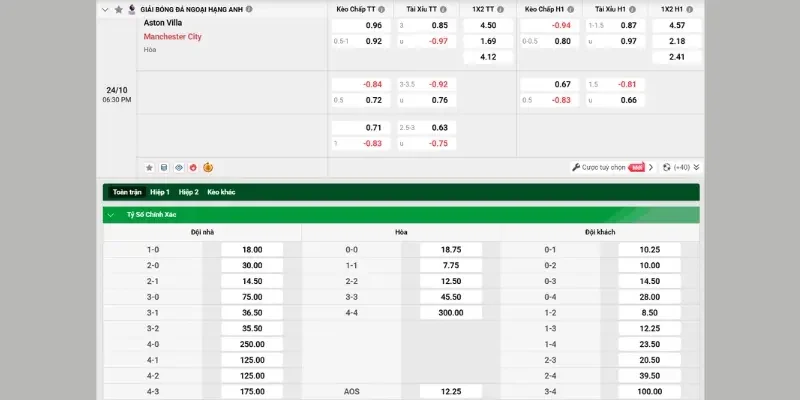The width and height of the screenshot is (800, 400).
Task: Click the orange stopwatch icon
Action: 208,167
